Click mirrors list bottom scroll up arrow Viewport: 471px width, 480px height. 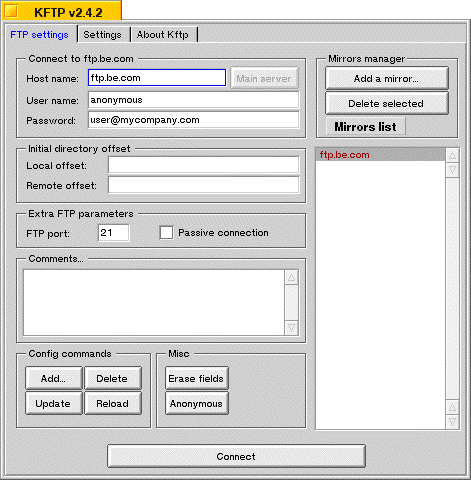[452, 407]
